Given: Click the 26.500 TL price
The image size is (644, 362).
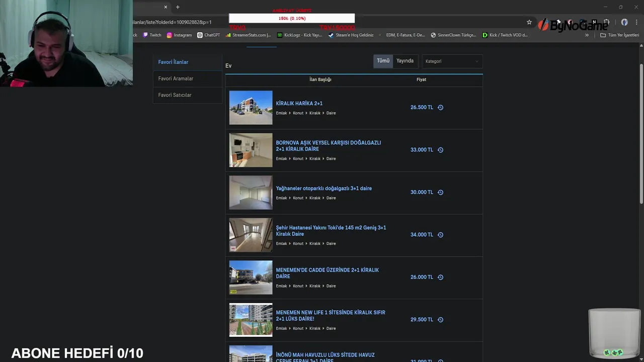Looking at the screenshot, I should pyautogui.click(x=422, y=108).
